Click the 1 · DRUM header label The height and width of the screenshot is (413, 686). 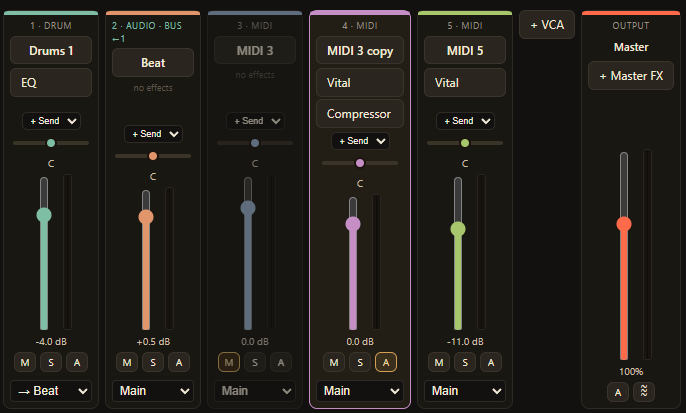pos(51,26)
